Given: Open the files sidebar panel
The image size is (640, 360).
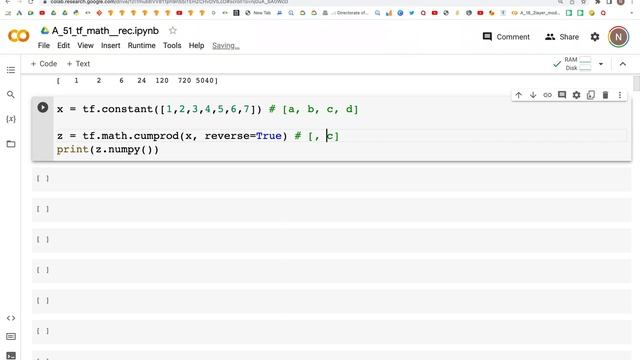Looking at the screenshot, I should click(11, 144).
